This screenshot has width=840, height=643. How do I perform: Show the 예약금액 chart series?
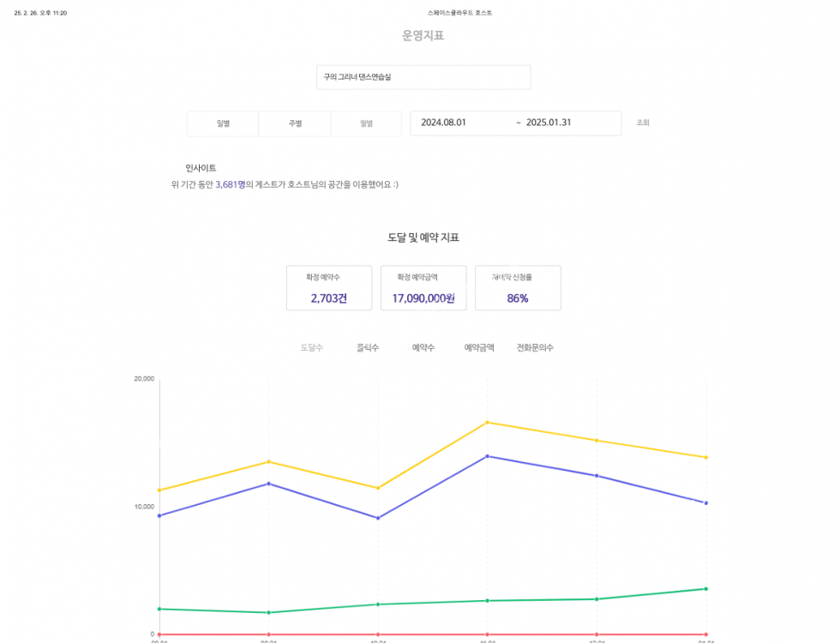coord(479,348)
